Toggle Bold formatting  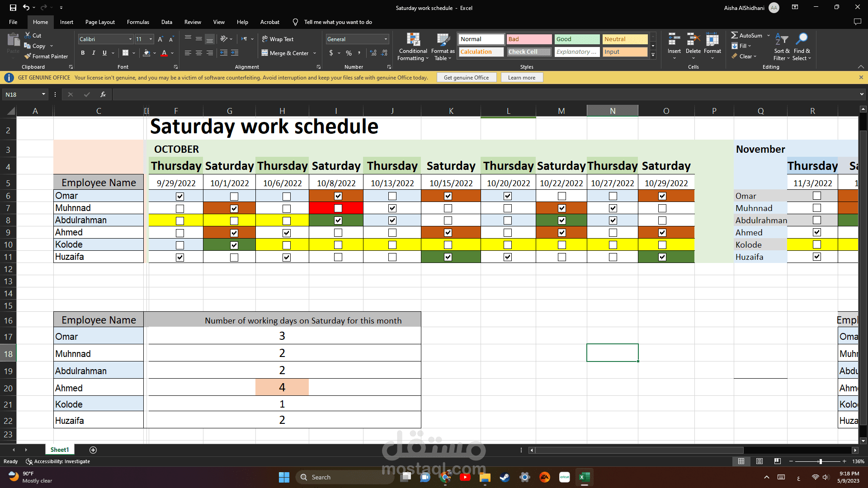[83, 53]
